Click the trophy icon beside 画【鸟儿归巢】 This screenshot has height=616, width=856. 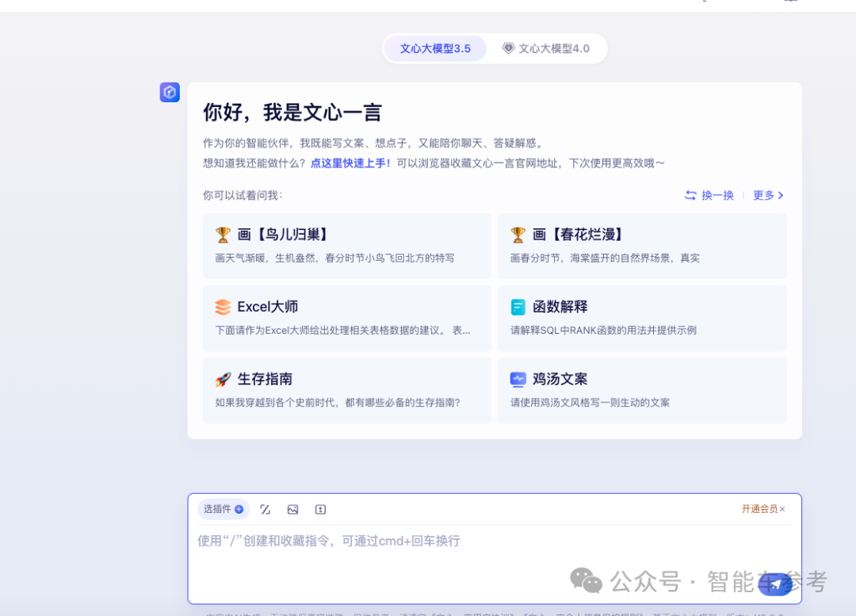(223, 235)
